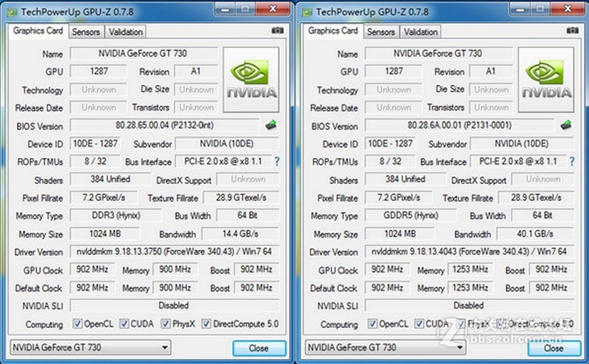Screen dimensions: 589x364
Task: Click 1024 MB memory size in left window
Action: [x=105, y=234]
